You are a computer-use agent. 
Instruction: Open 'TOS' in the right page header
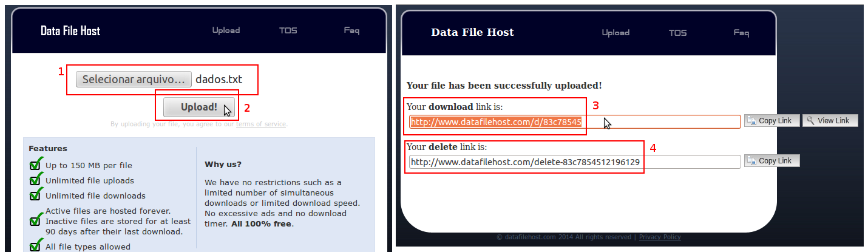point(677,33)
